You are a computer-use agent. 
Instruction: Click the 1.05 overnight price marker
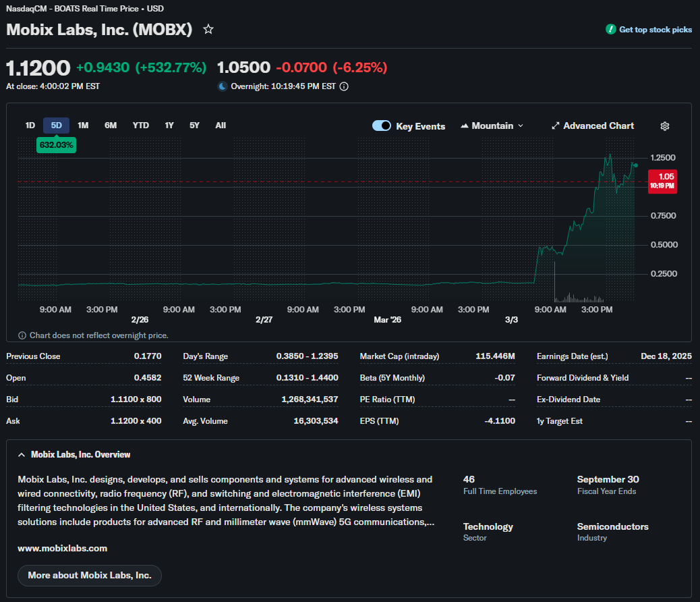(x=662, y=182)
